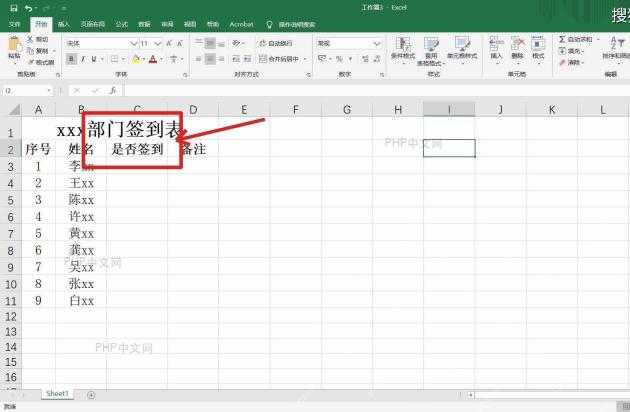This screenshot has width=630, height=412.
Task: Switch to the Formulas 公式 tab
Action: coord(121,25)
